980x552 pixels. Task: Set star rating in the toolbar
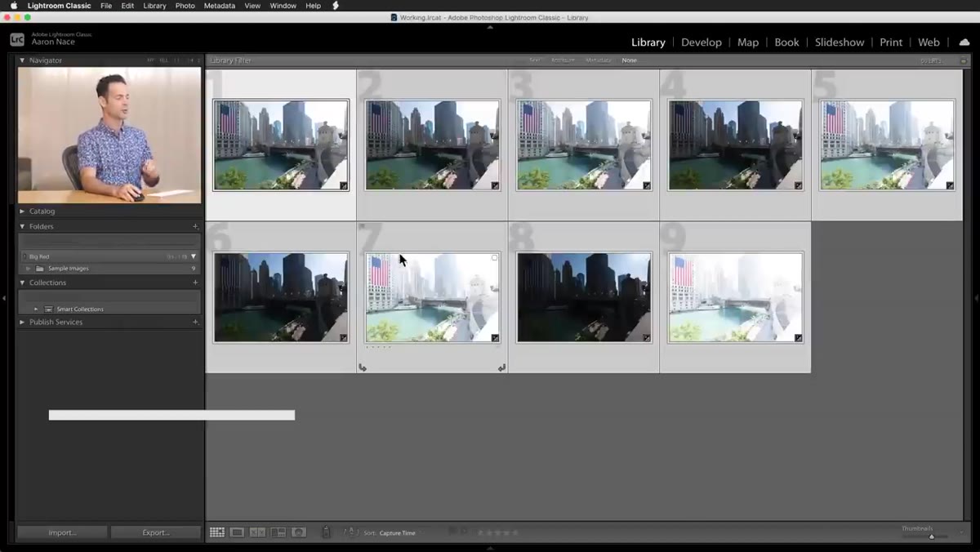(x=498, y=532)
